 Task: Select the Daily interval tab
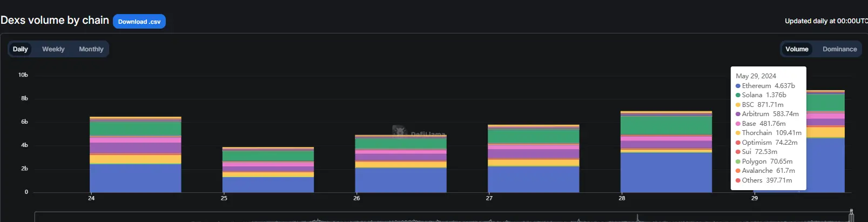pyautogui.click(x=21, y=49)
